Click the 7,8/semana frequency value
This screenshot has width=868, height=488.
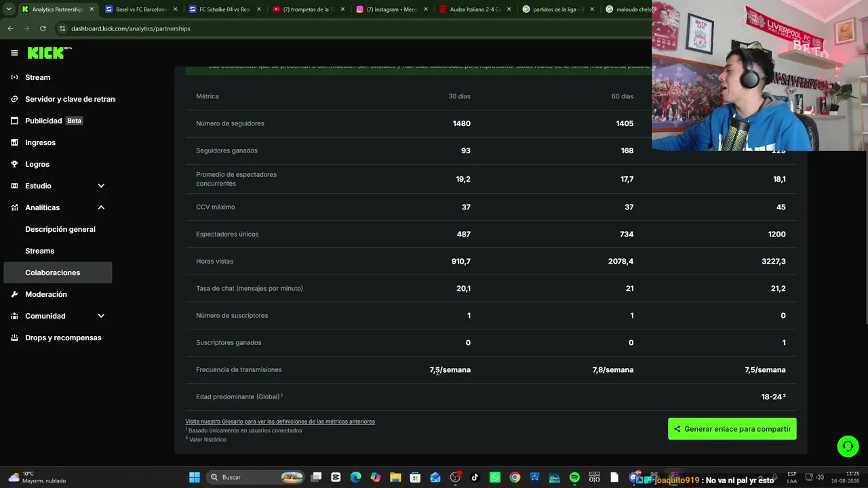(613, 369)
